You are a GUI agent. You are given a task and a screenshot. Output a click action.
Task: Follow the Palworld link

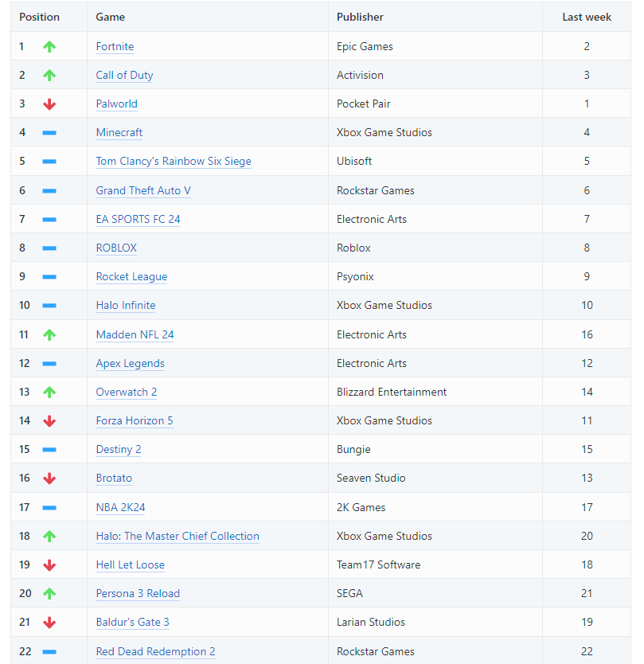(x=117, y=104)
